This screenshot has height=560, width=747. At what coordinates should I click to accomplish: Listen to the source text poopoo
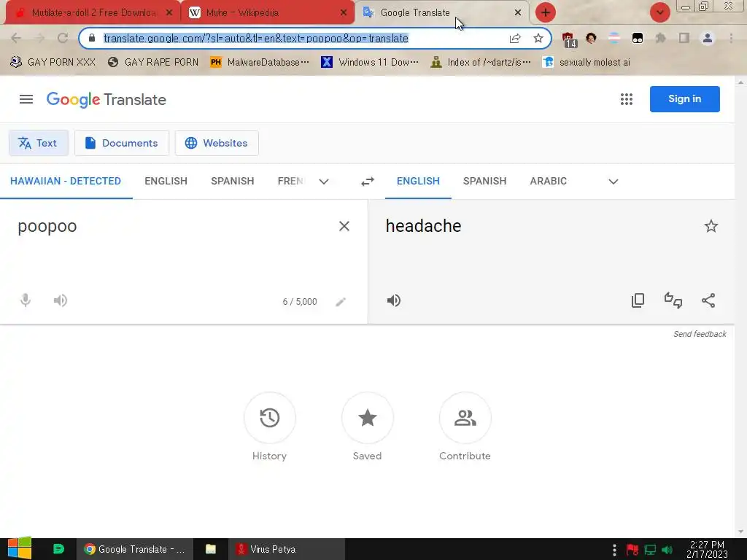[x=60, y=300]
